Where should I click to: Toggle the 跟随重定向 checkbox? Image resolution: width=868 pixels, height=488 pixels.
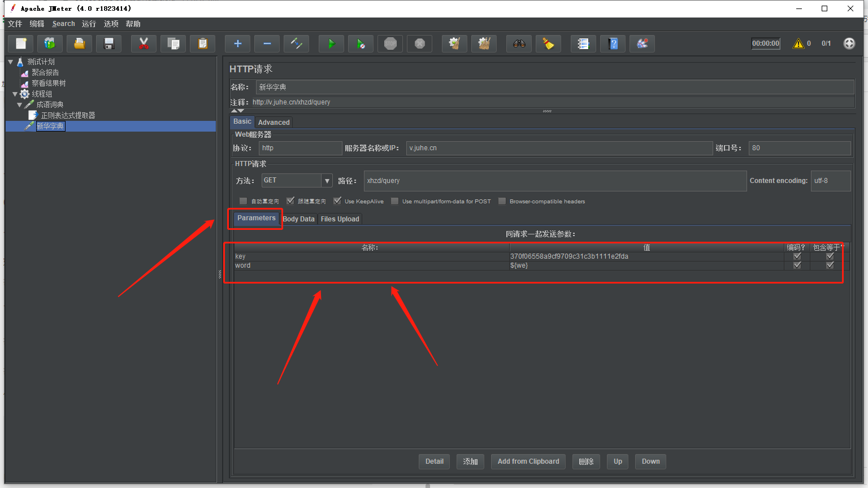pos(290,201)
